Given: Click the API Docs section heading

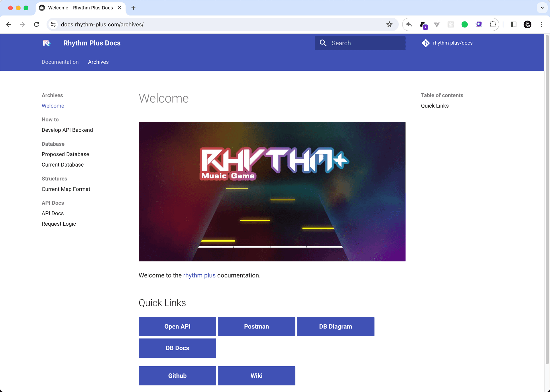Looking at the screenshot, I should coord(53,203).
